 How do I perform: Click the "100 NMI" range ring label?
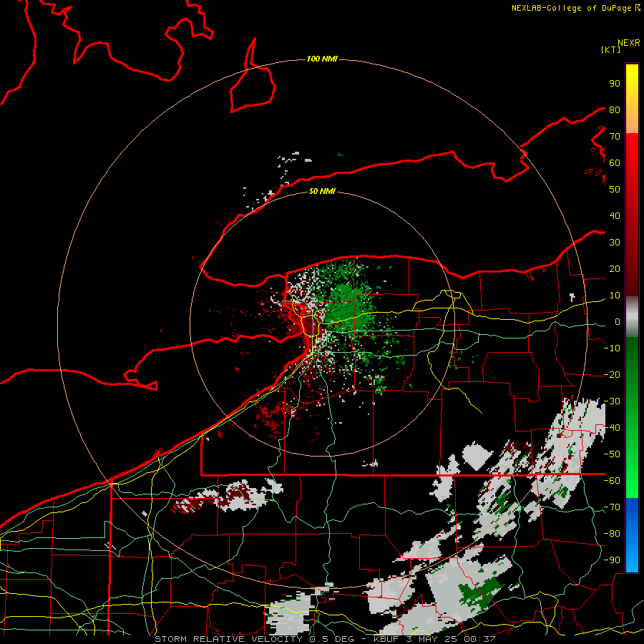(x=322, y=59)
